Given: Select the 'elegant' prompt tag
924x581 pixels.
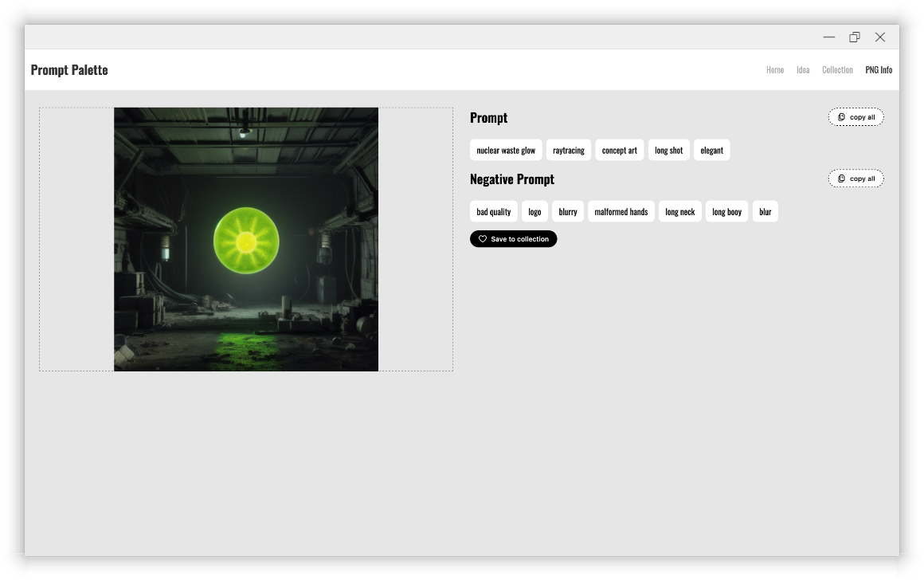Looking at the screenshot, I should 711,150.
